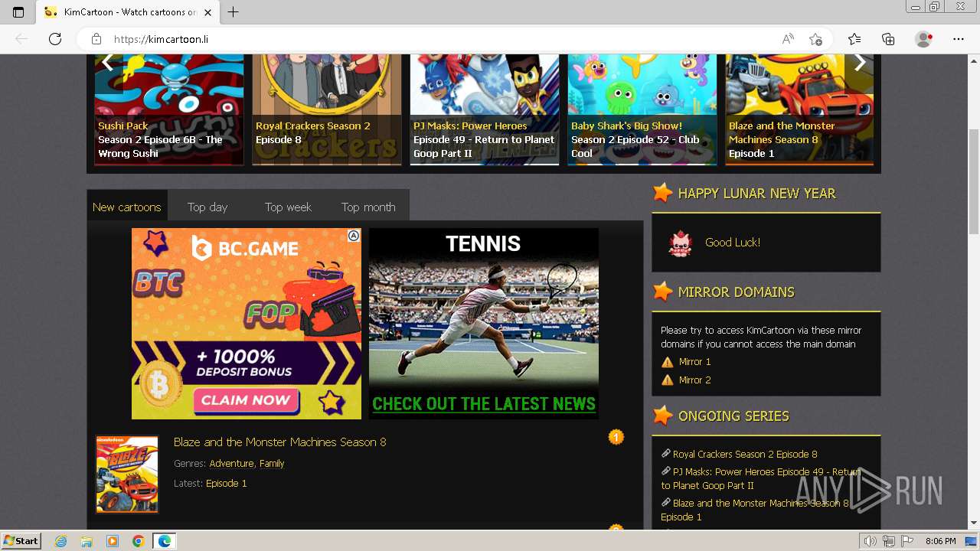This screenshot has height=551, width=980.
Task: Open a new browser tab
Action: [234, 12]
